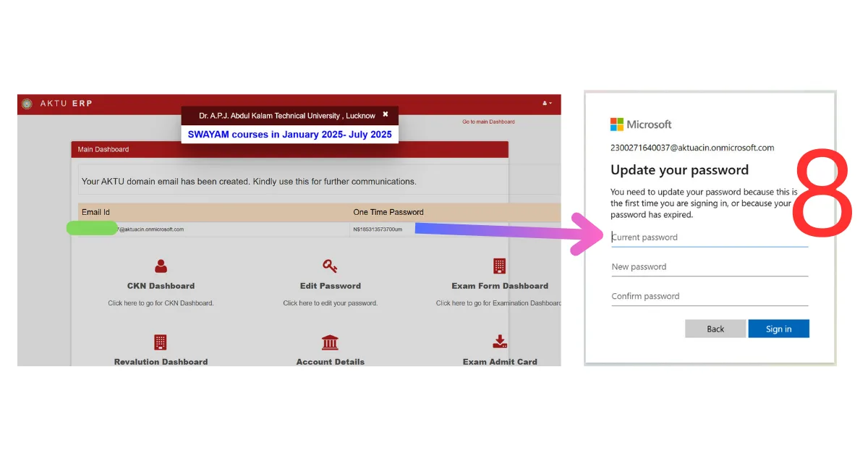
Task: Click the 'AKTU domain email has been created' notice
Action: click(x=249, y=181)
